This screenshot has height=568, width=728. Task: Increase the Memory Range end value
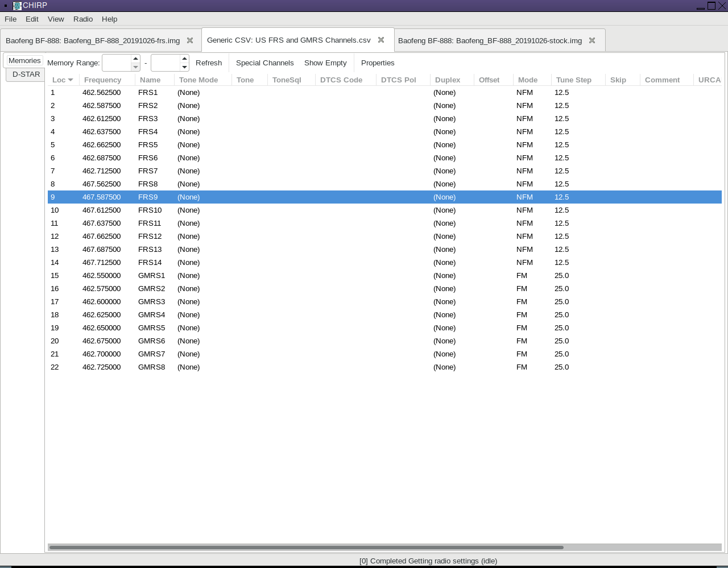[x=184, y=59]
